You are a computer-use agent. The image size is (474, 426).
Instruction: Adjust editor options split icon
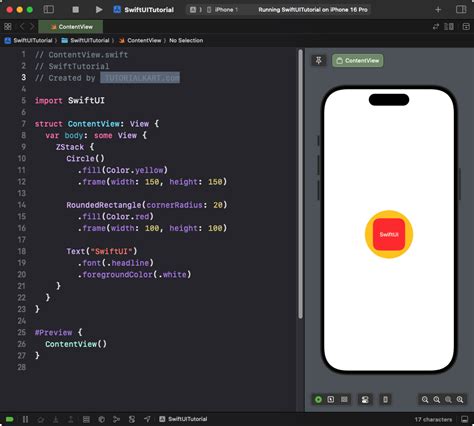pos(449,27)
